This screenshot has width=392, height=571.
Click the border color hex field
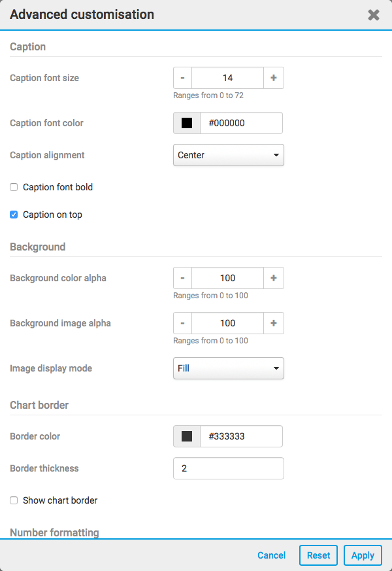[x=241, y=436]
